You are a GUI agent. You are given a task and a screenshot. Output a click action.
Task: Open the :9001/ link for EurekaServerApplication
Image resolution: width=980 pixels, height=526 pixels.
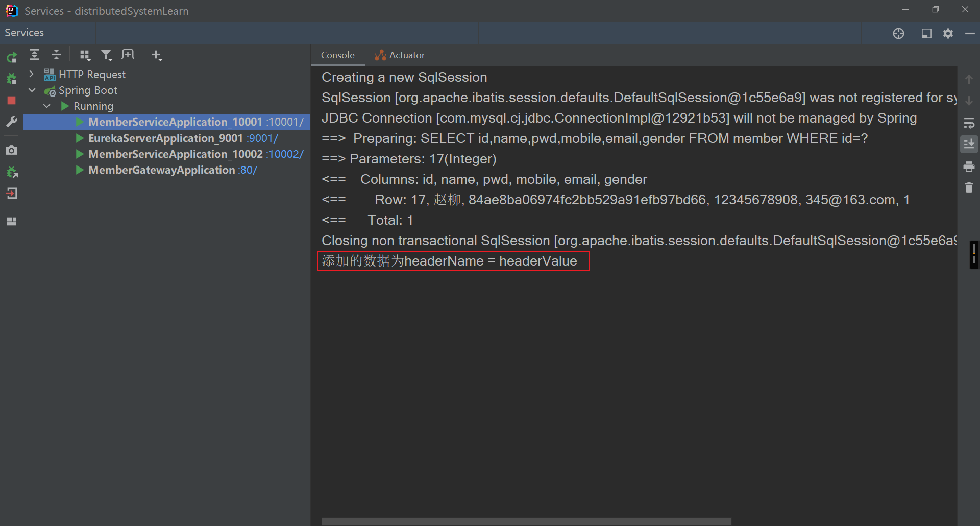pos(262,138)
